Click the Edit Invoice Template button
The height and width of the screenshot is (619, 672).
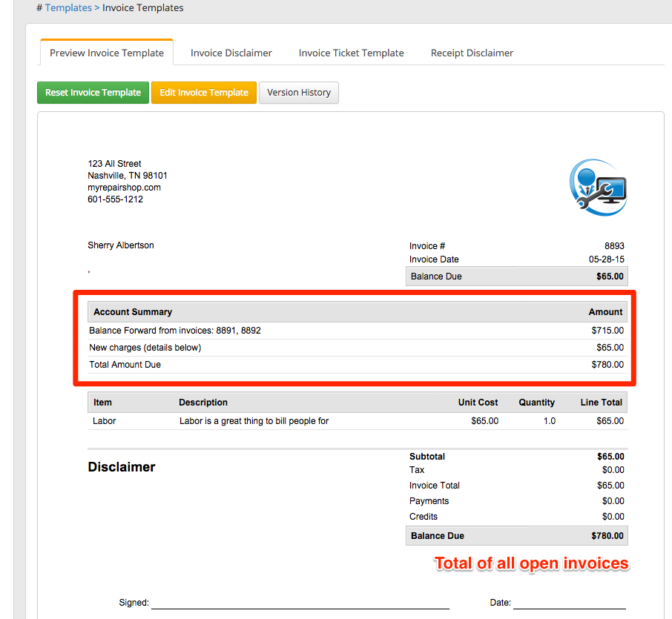coord(204,93)
